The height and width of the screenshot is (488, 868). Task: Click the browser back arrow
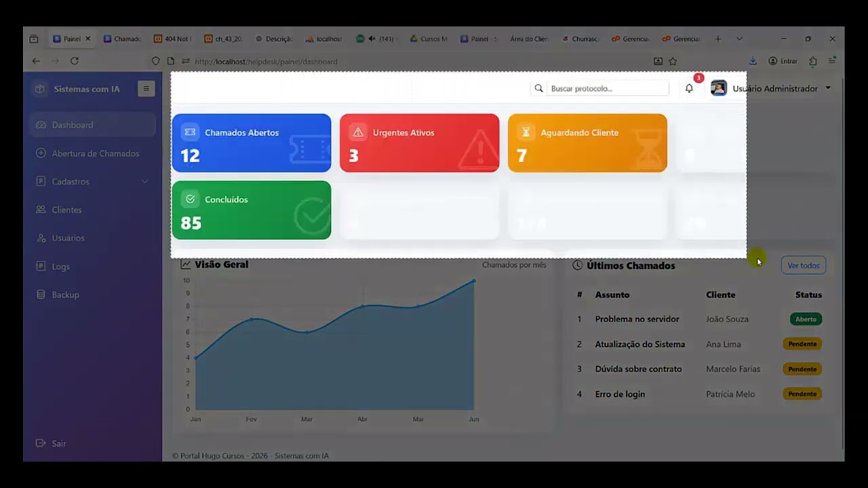(36, 61)
